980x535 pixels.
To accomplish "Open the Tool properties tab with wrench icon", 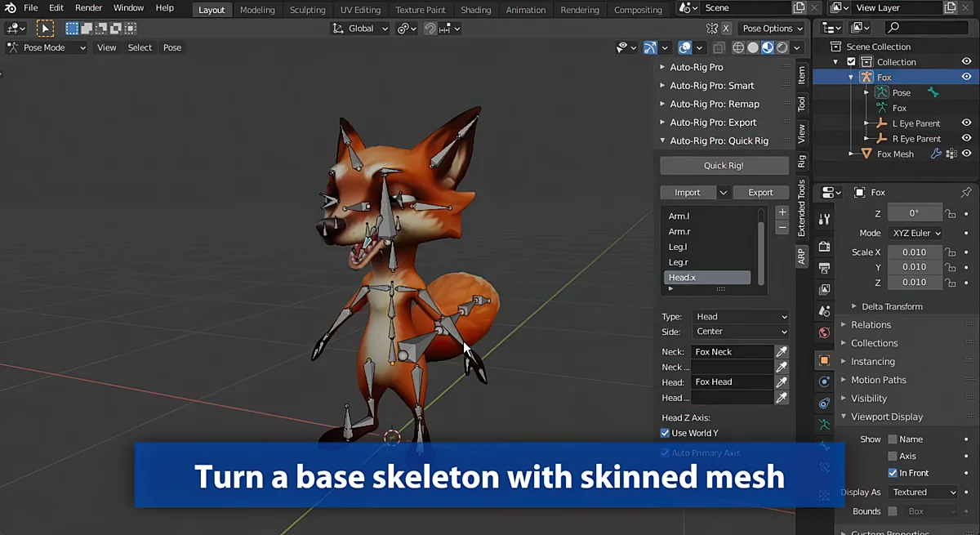I will click(x=824, y=219).
